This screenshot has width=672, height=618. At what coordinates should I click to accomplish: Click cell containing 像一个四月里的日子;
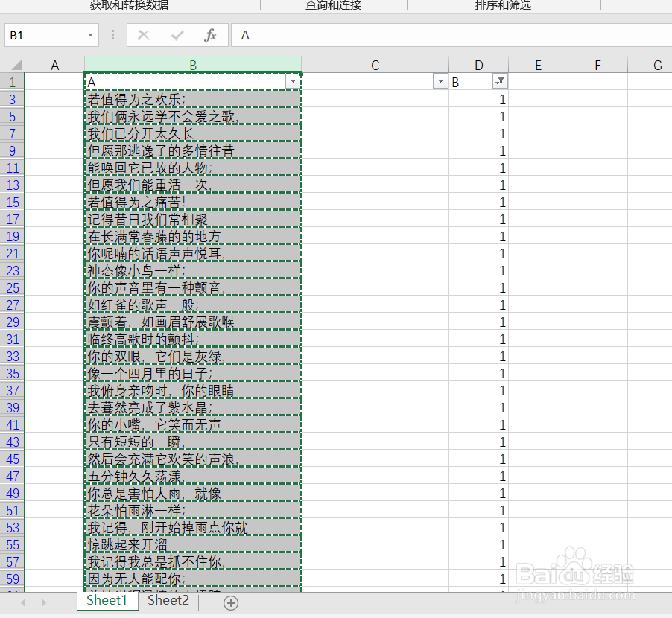tap(193, 373)
